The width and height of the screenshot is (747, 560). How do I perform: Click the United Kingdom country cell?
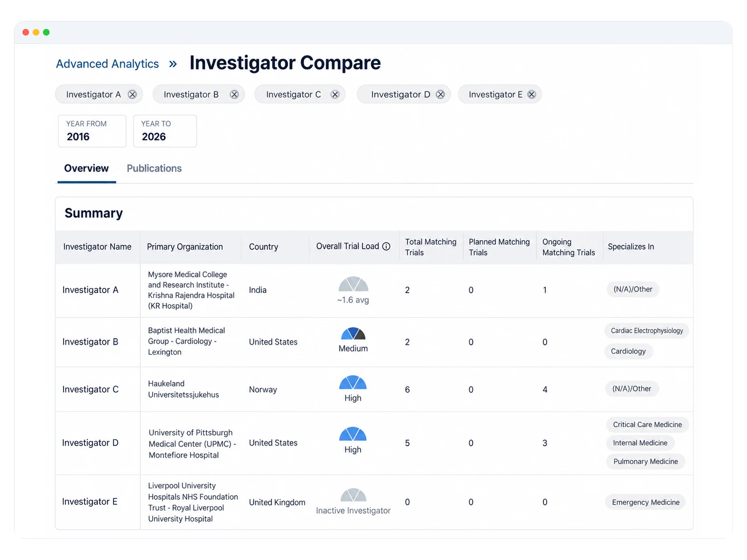coord(277,503)
